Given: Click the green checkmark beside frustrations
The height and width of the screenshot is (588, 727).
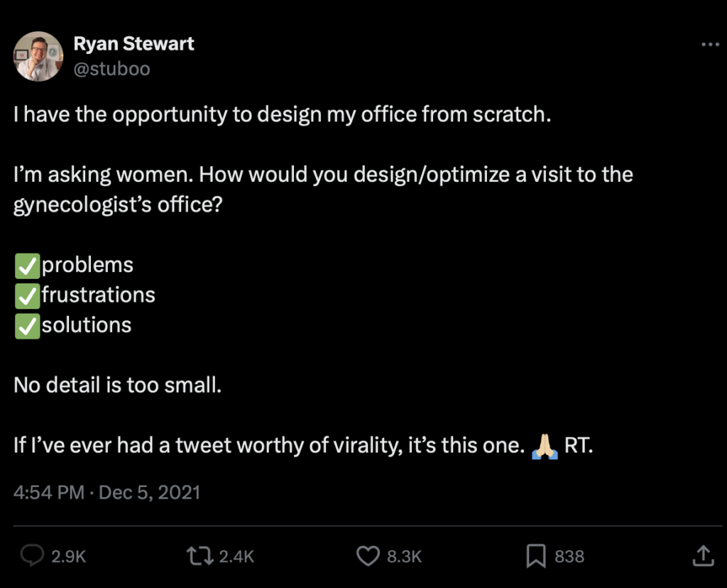Looking at the screenshot, I should [x=26, y=295].
